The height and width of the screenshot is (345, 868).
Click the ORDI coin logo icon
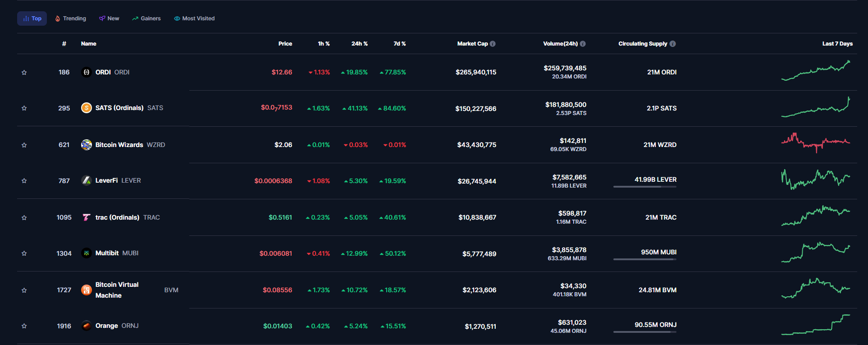coord(86,72)
